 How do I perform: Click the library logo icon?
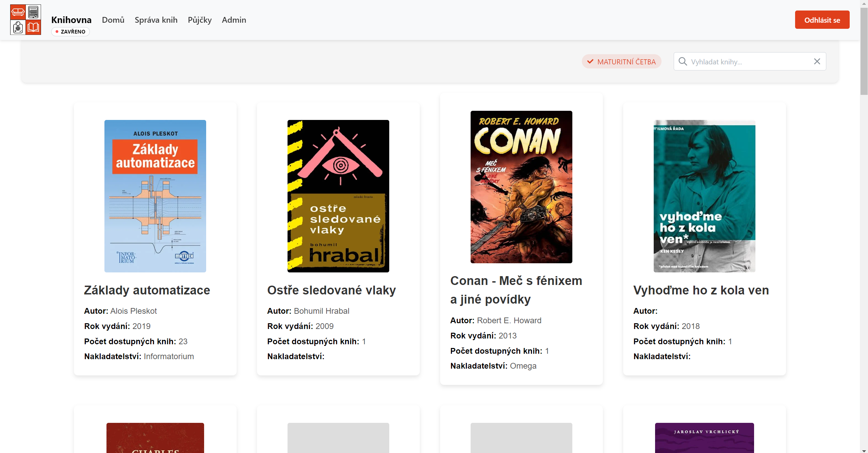point(26,20)
